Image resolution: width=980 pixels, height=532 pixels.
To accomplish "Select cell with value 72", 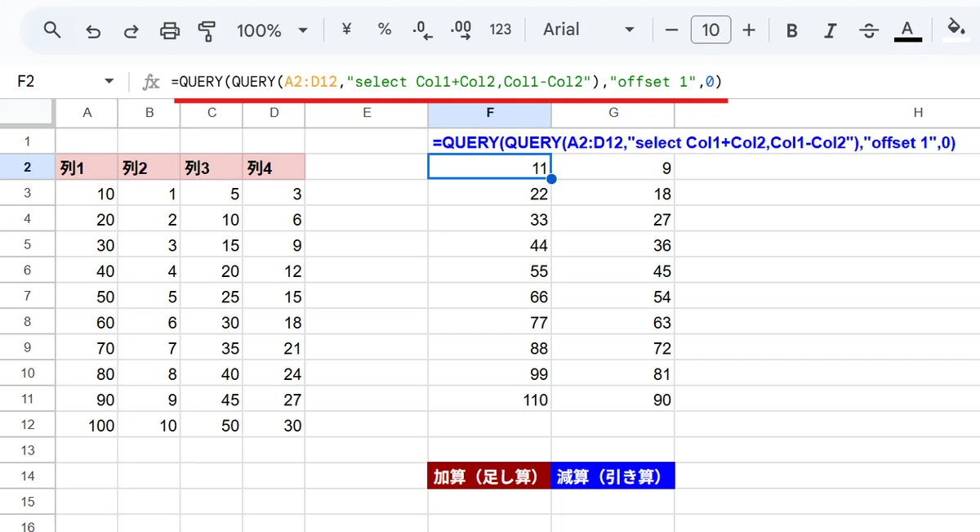I will click(613, 348).
